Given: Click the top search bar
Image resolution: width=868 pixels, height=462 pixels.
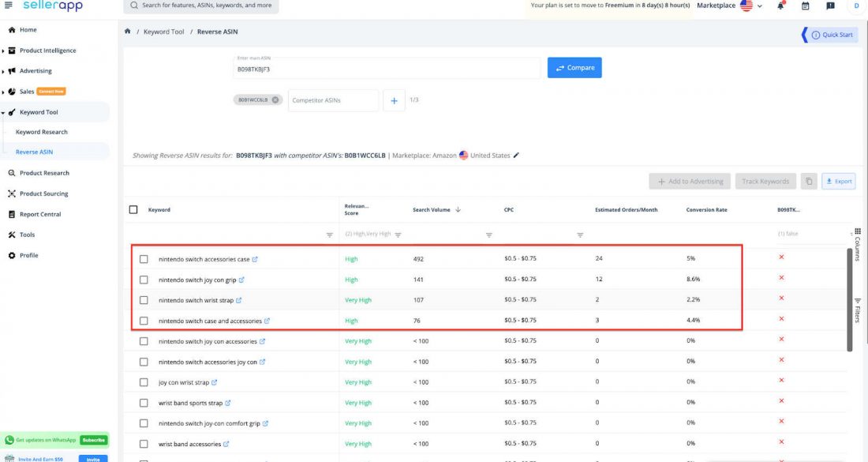Looking at the screenshot, I should coord(201,6).
